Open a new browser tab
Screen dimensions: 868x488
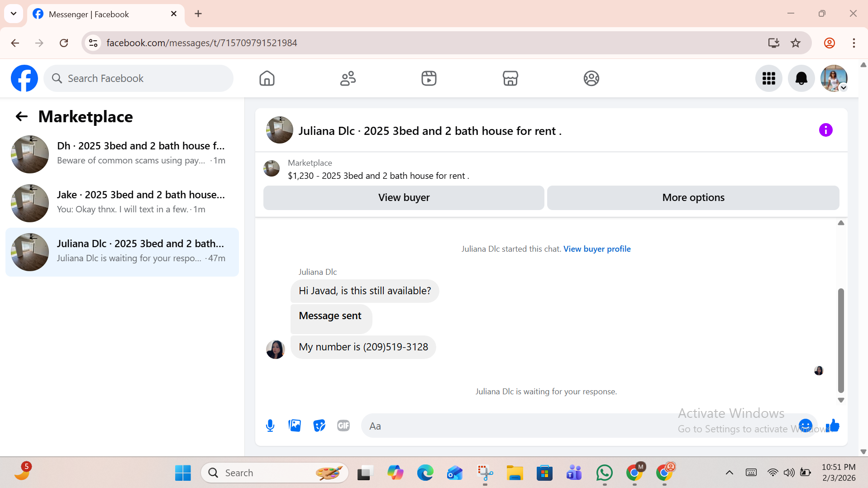coord(198,14)
